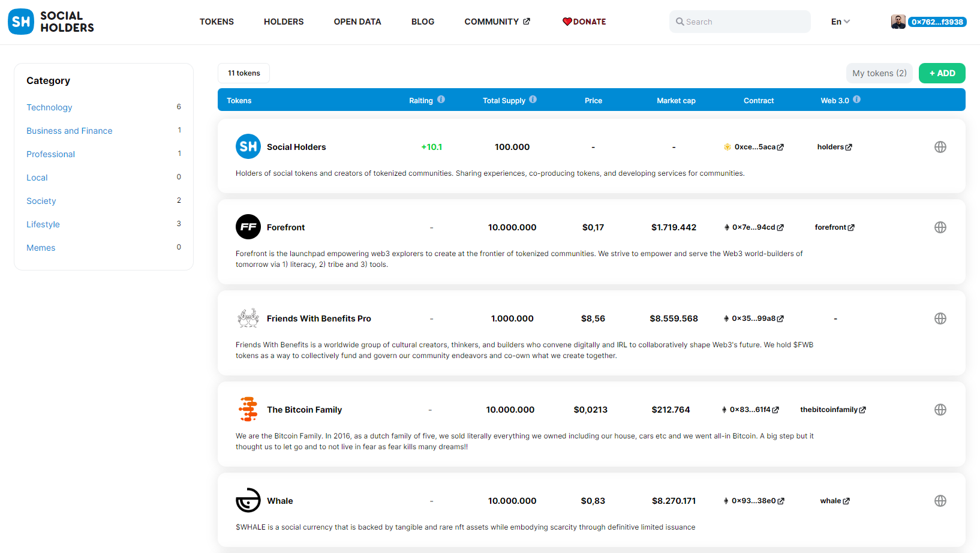This screenshot has height=553, width=980.
Task: Open the forefront Web 3.0 link
Action: pos(835,227)
